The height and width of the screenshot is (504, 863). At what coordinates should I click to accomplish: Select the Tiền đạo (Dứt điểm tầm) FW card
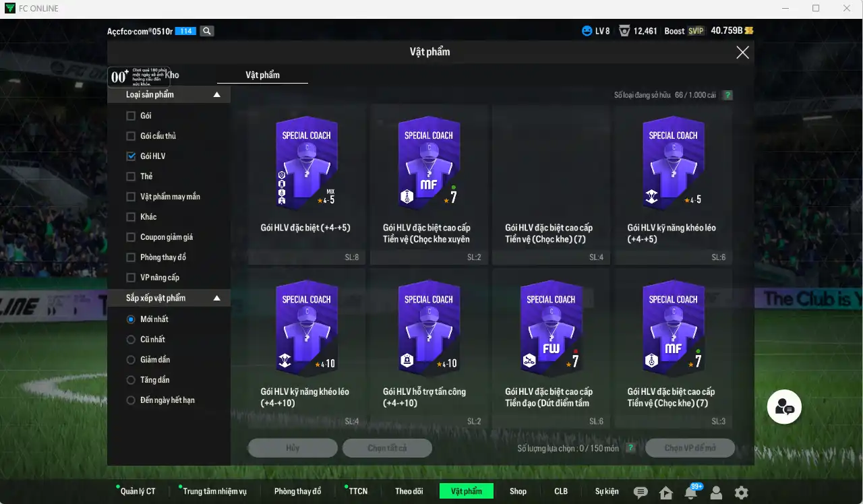(551, 348)
